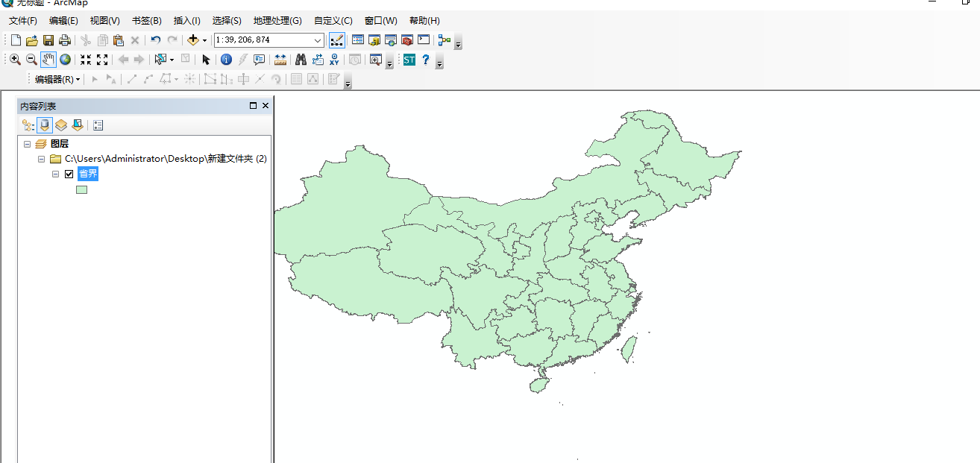This screenshot has height=463, width=980.
Task: Launch the ModelBuilder window icon
Action: 445,40
